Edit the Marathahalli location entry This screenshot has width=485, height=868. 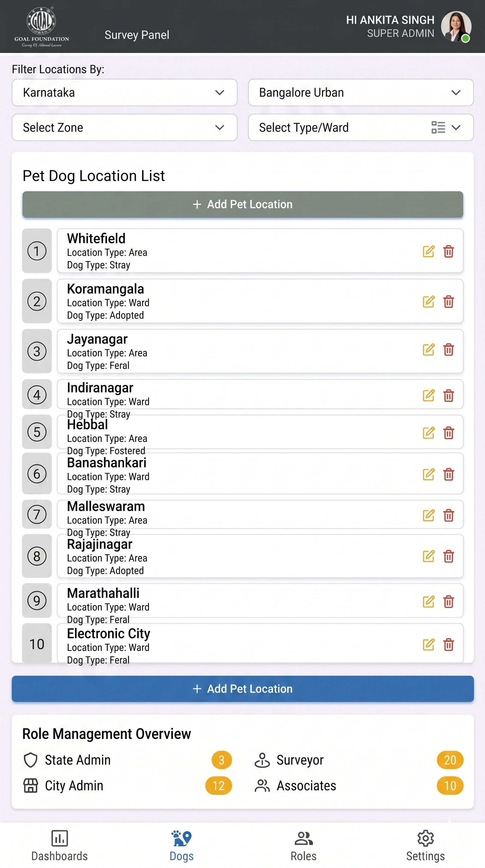click(428, 601)
